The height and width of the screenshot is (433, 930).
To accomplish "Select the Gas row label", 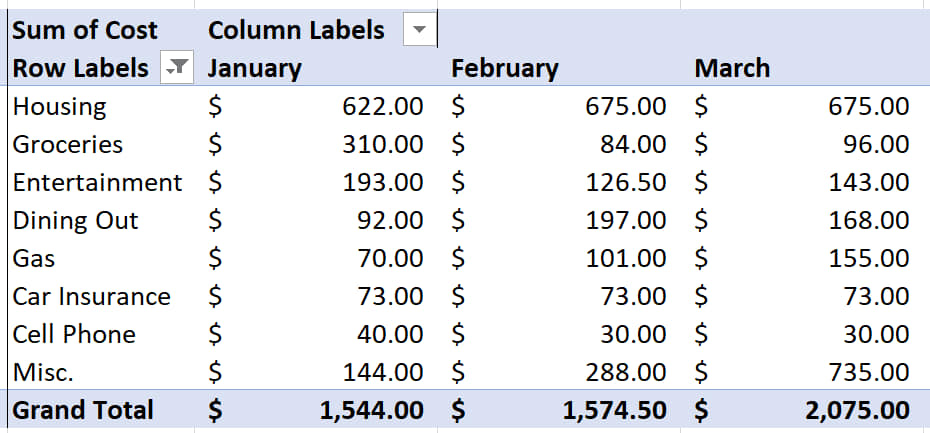I will [34, 259].
